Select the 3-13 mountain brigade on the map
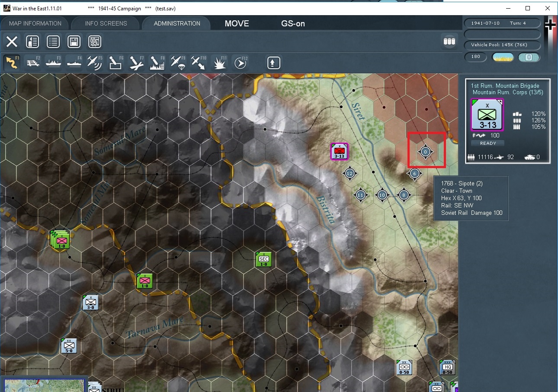This screenshot has height=392, width=558. tap(340, 151)
